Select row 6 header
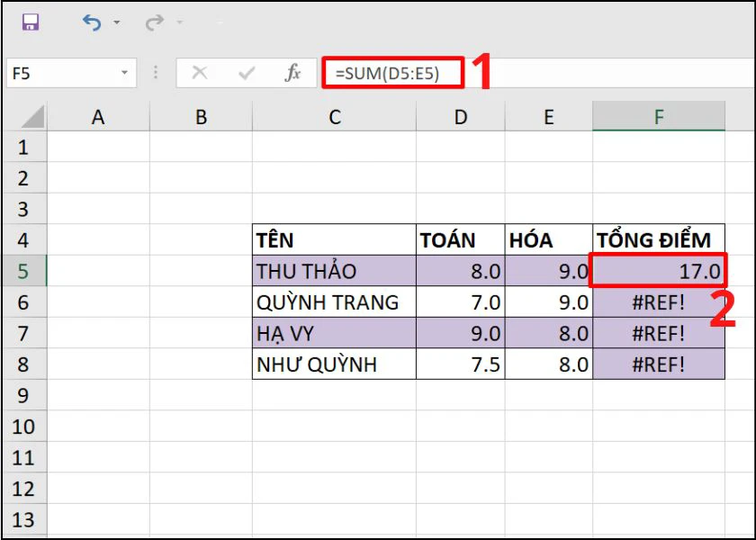756x540 pixels. pyautogui.click(x=24, y=301)
